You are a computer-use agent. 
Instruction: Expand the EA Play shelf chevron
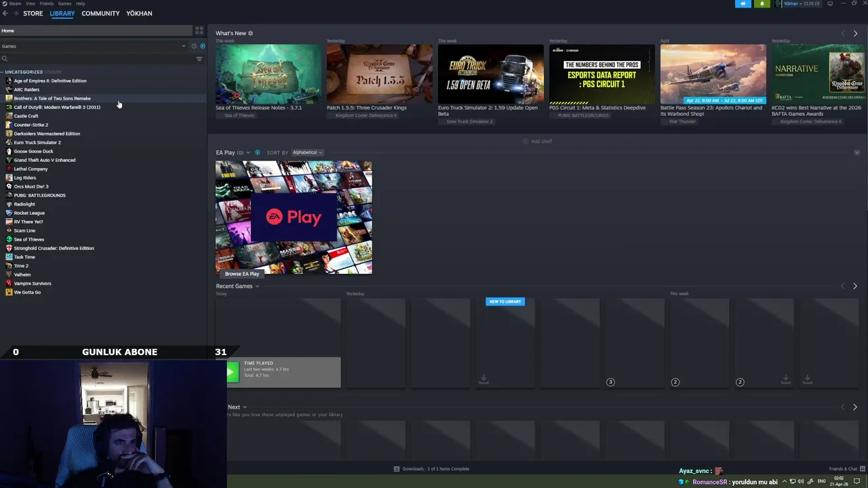click(x=248, y=152)
